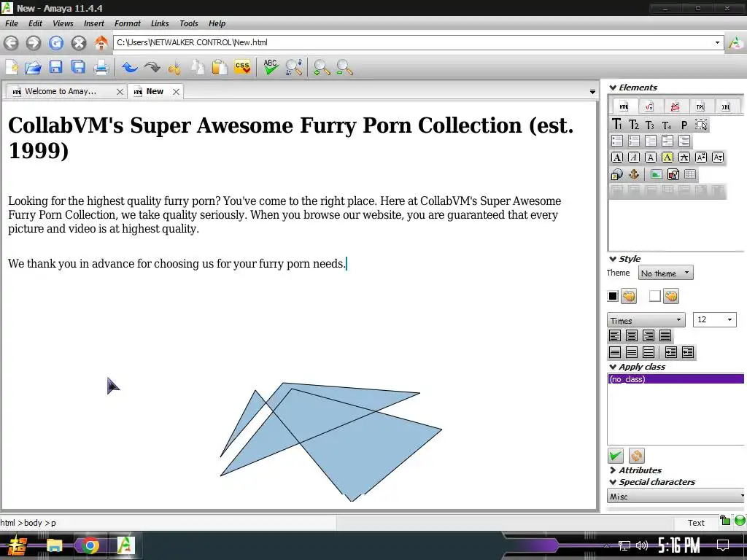Screen dimensions: 747x560
Task: Refresh class list with orange arrows button
Action: coord(636,456)
